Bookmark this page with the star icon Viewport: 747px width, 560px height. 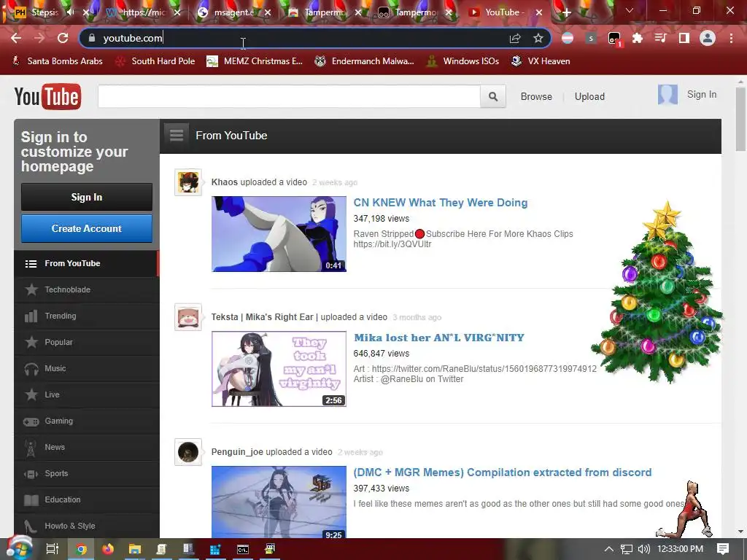pos(538,38)
